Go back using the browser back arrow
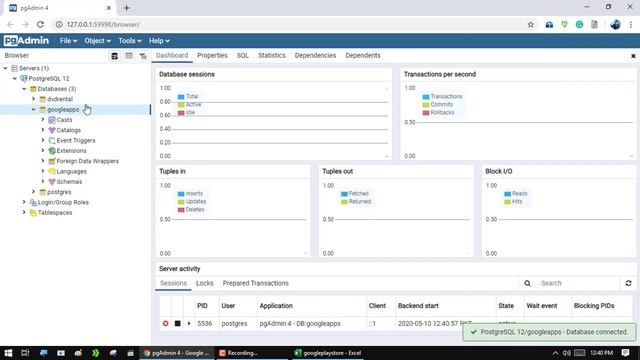This screenshot has width=640, height=360. pos(10,24)
